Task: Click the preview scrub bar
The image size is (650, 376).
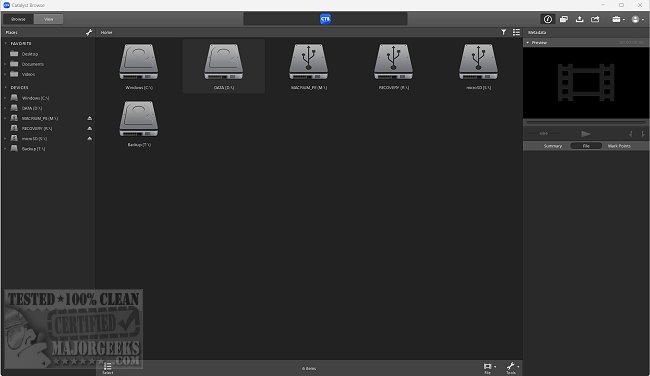Action: click(586, 123)
